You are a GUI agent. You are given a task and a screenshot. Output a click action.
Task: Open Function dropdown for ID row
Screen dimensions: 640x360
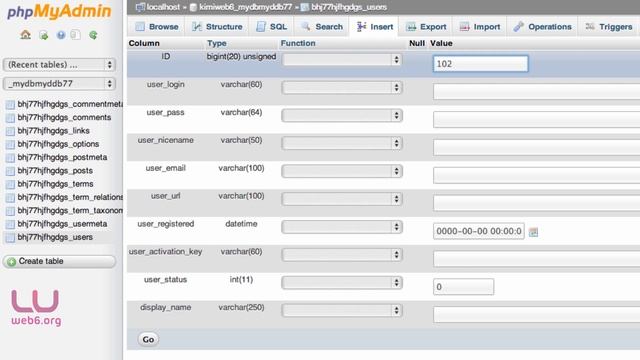point(342,60)
